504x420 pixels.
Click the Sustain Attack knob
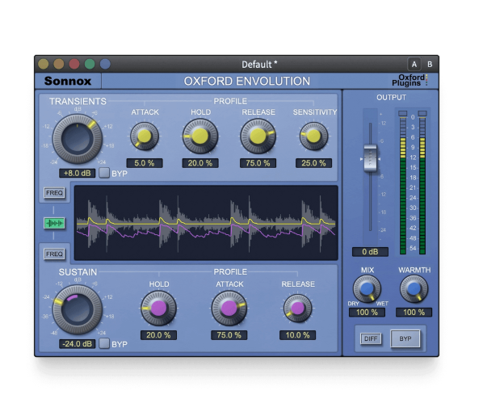[x=229, y=309]
